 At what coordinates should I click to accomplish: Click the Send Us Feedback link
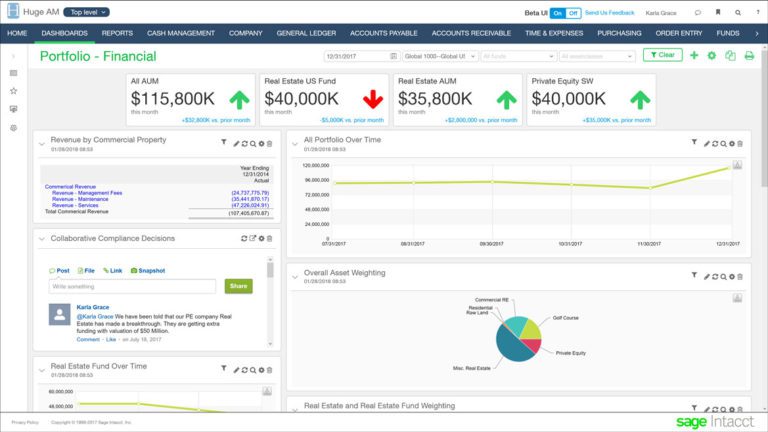(x=609, y=13)
